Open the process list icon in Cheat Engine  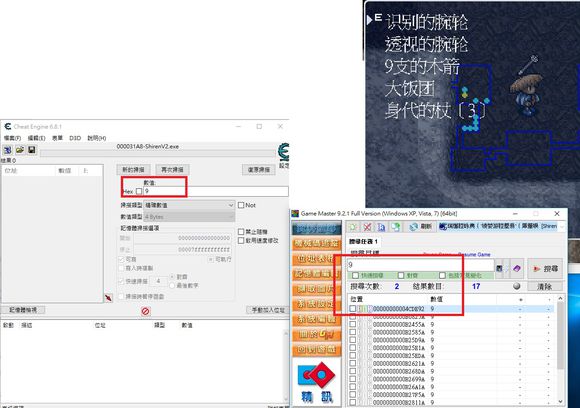(x=7, y=150)
